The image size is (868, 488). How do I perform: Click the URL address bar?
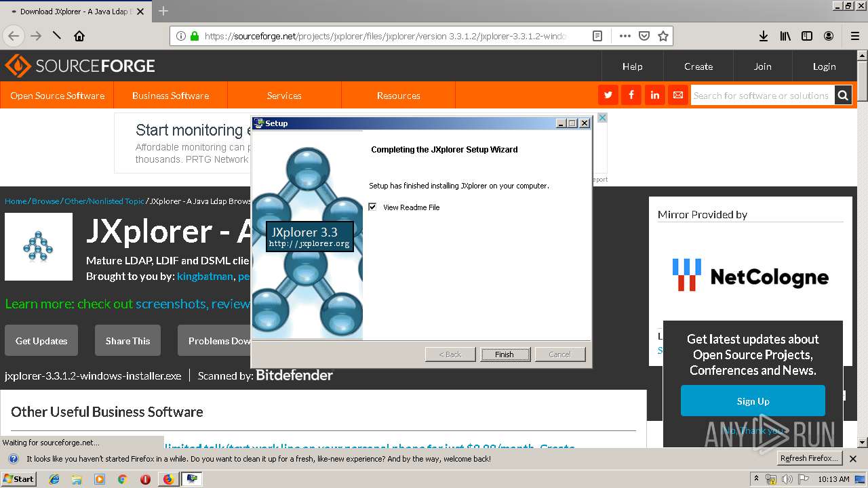click(387, 36)
